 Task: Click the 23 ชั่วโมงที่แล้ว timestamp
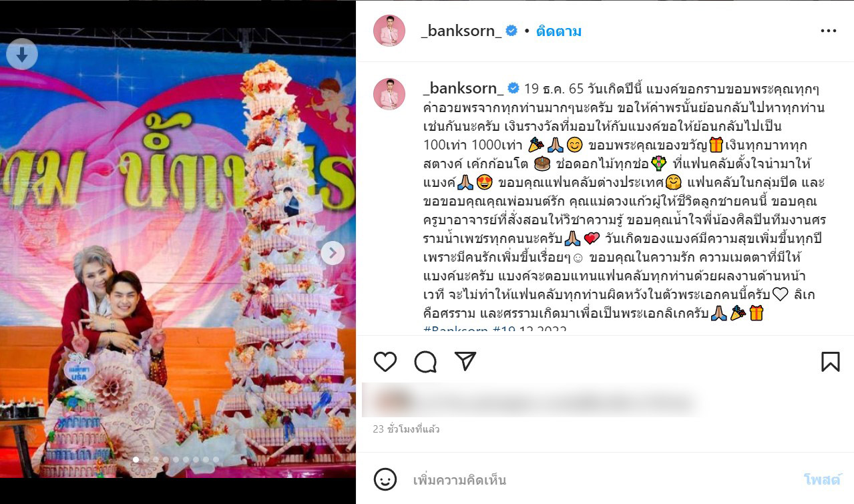pos(406,429)
